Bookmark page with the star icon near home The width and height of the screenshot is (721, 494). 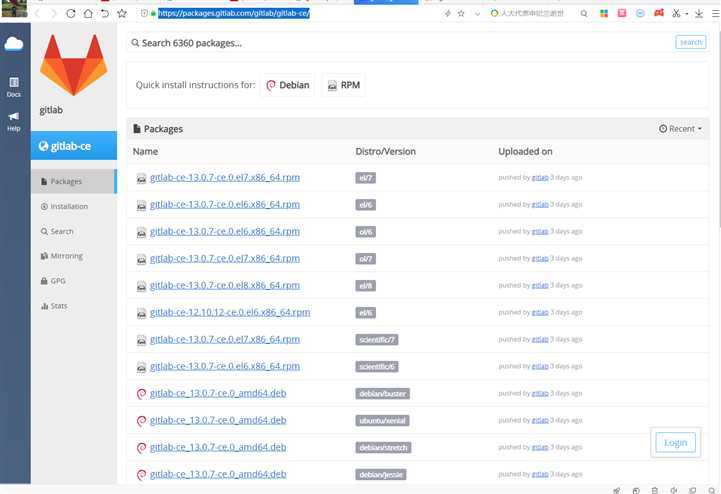tap(122, 13)
